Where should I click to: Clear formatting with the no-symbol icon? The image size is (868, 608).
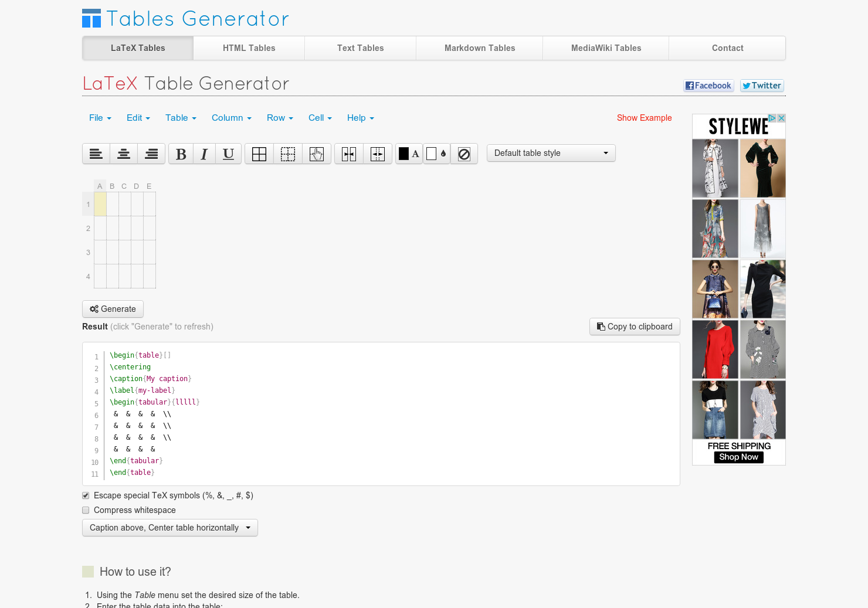464,154
